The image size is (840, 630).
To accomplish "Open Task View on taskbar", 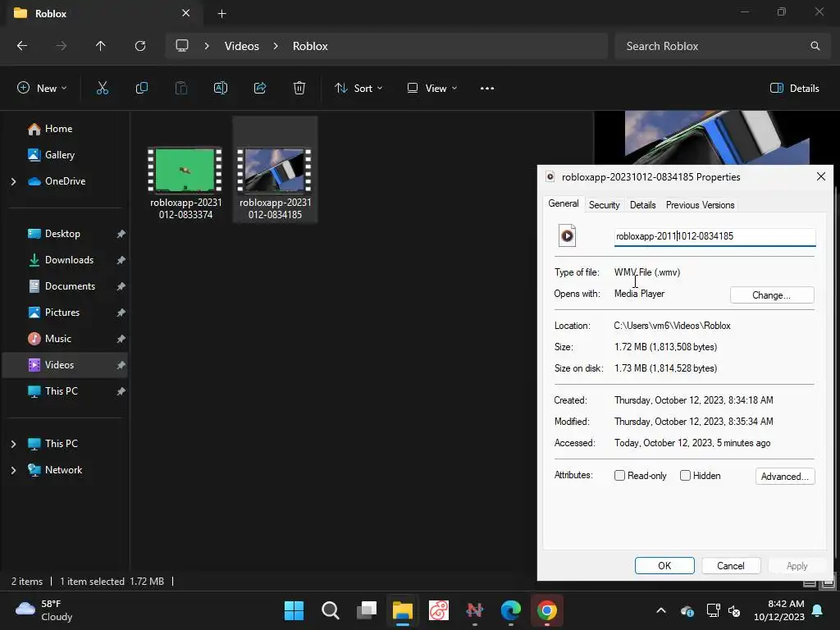I will pyautogui.click(x=367, y=610).
